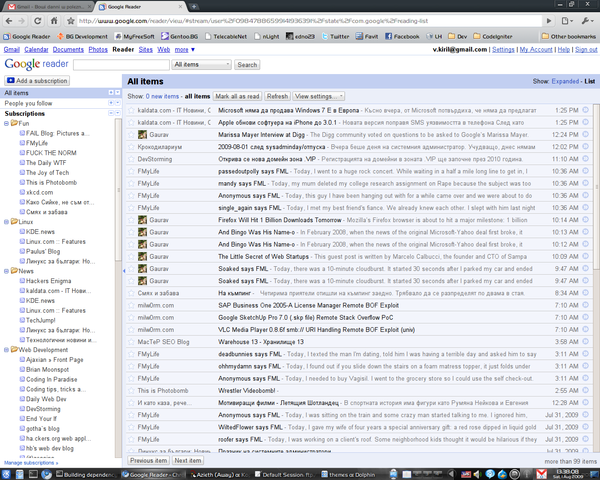Go back with the browser back arrow
600x480 pixels.
pos(9,21)
